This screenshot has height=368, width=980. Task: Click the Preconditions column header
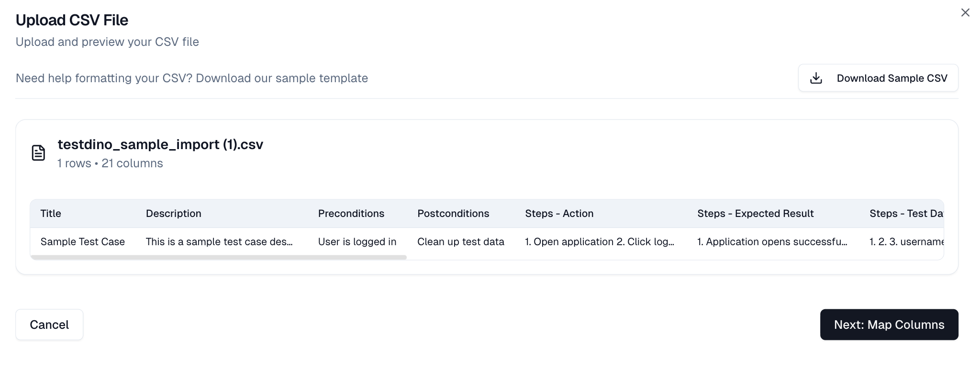351,214
